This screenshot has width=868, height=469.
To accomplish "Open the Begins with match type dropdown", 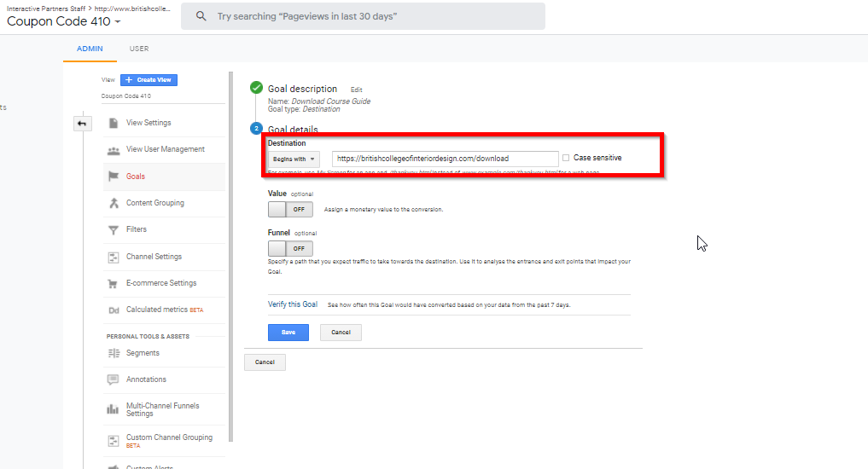I will (294, 159).
